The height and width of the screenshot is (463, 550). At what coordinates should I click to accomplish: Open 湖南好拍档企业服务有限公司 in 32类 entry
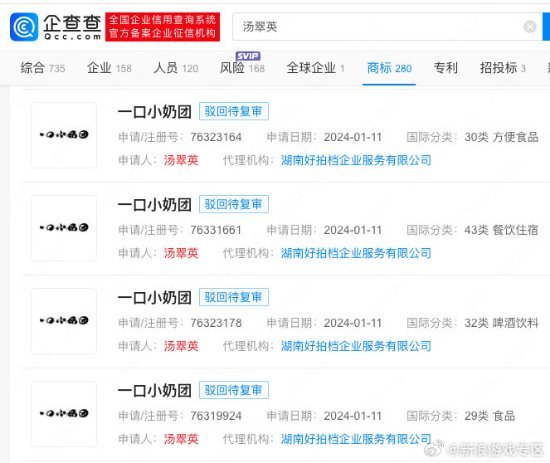356,346
